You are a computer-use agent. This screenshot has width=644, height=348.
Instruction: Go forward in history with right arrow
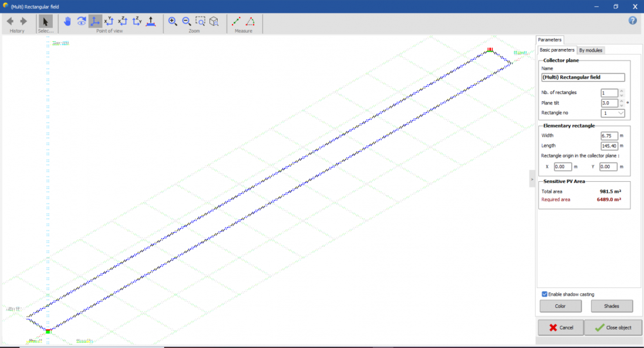click(x=23, y=21)
